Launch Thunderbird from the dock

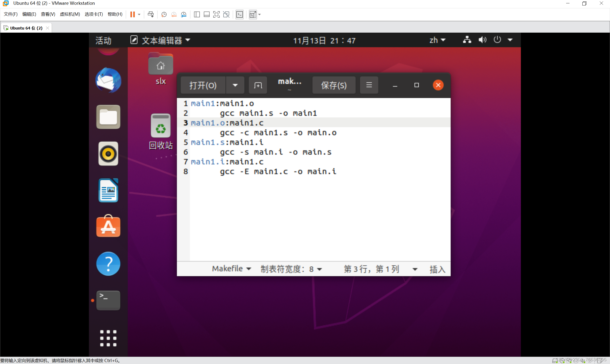pos(108,81)
